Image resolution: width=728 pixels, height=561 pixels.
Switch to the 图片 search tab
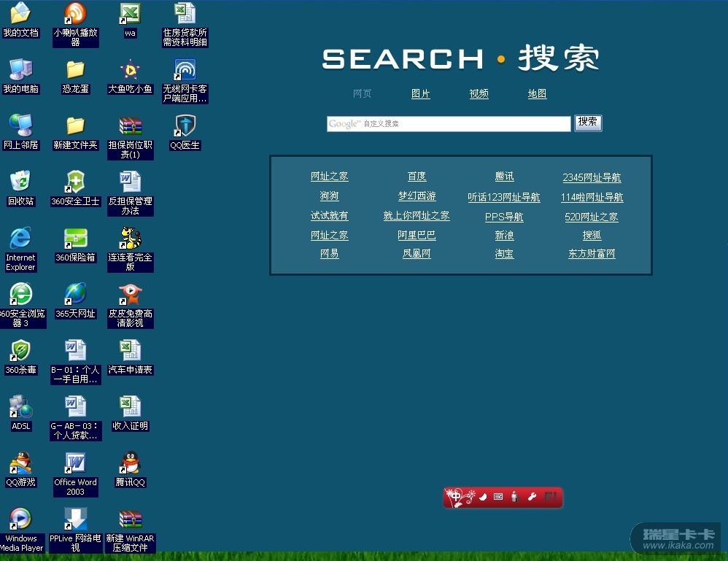tap(421, 94)
